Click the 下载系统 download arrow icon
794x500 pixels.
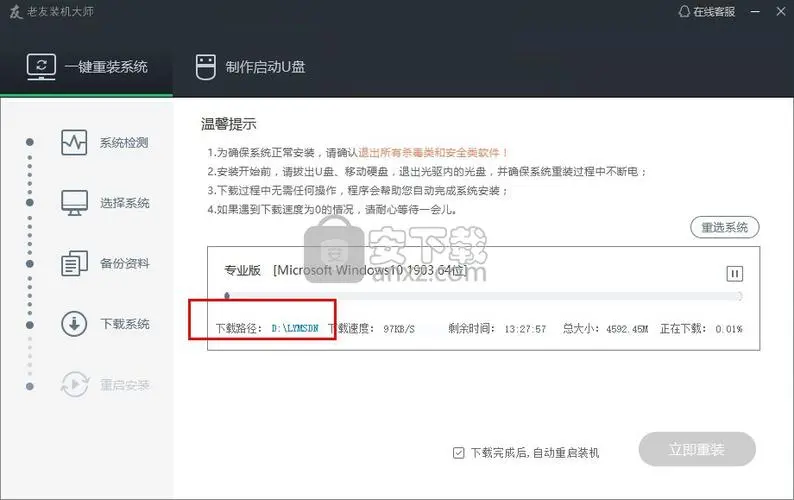(x=74, y=324)
